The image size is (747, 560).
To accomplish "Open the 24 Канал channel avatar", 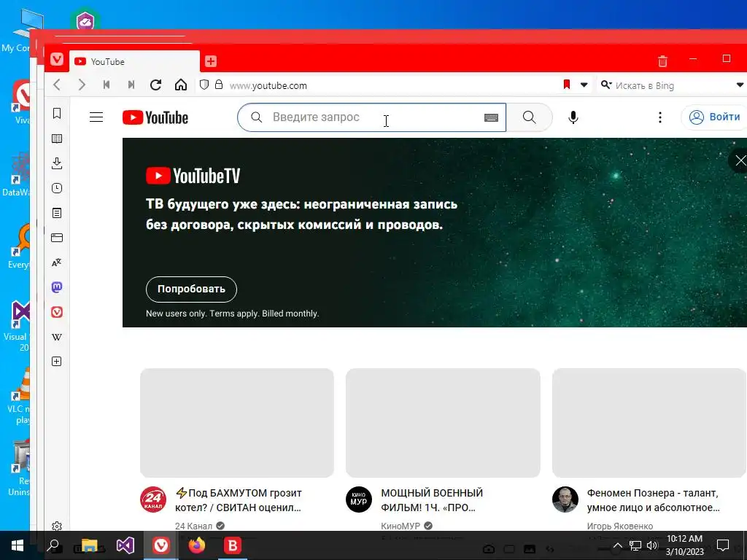I will (153, 499).
